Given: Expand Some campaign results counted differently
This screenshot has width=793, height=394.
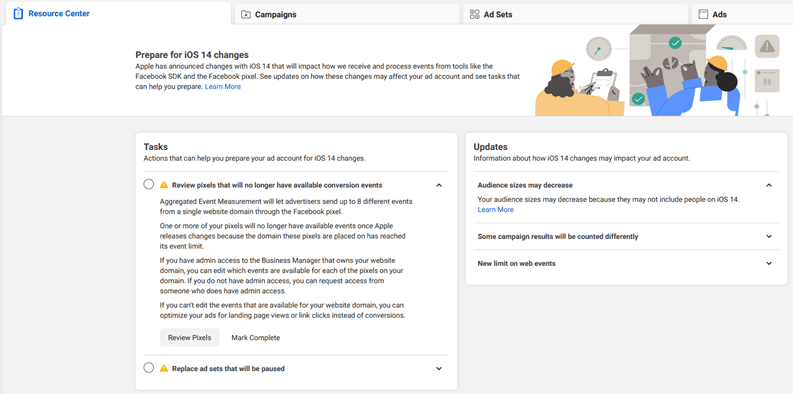Looking at the screenshot, I should coord(769,236).
